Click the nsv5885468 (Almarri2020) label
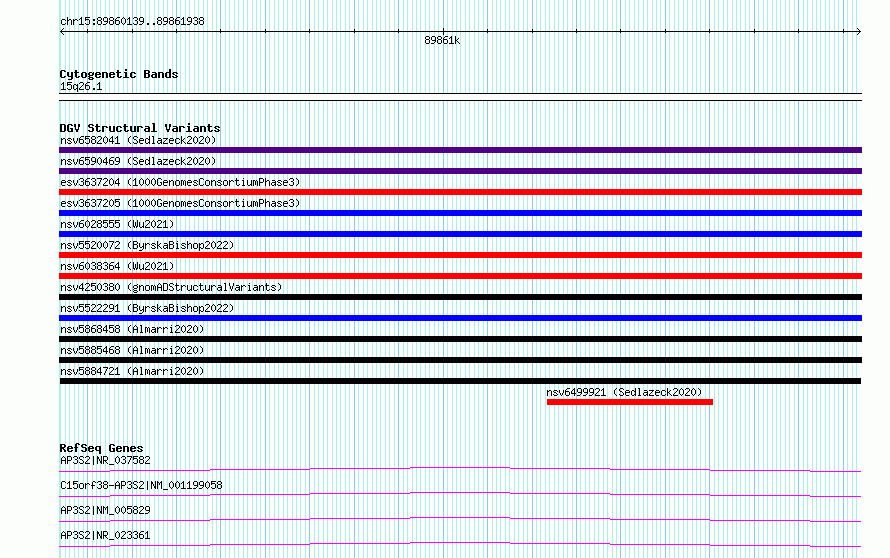 (132, 350)
